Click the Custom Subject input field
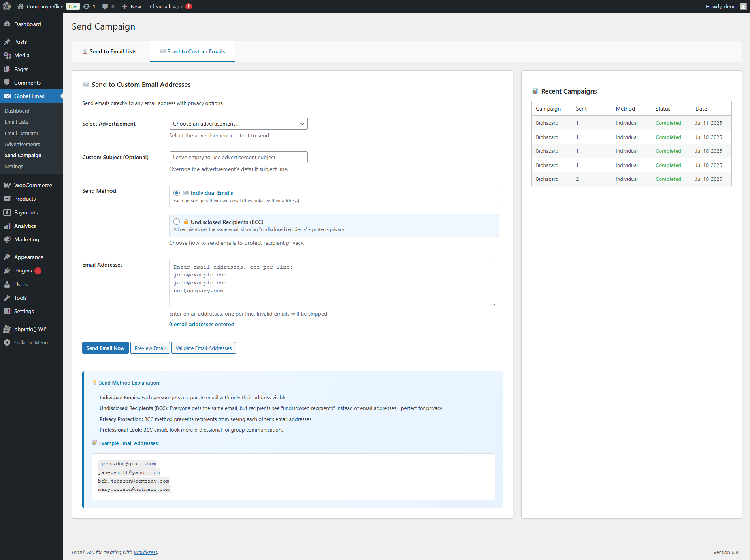Viewport: 750px width, 560px height. (x=238, y=157)
